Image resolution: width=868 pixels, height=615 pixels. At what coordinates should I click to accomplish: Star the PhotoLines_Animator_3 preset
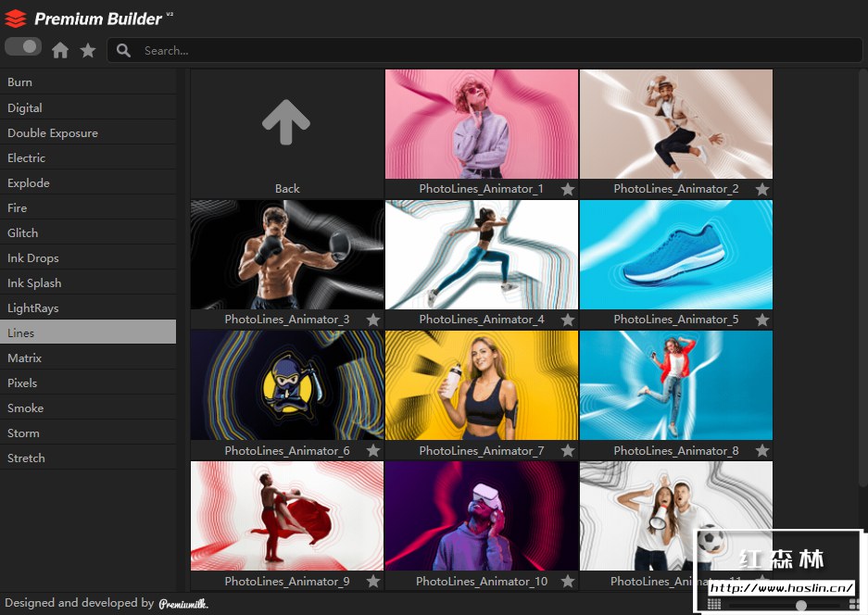tap(373, 320)
